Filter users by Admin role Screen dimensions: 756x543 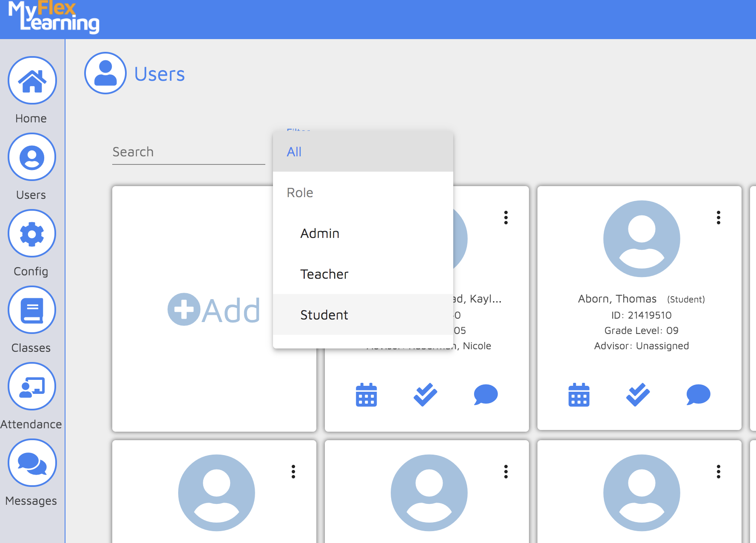coord(320,233)
